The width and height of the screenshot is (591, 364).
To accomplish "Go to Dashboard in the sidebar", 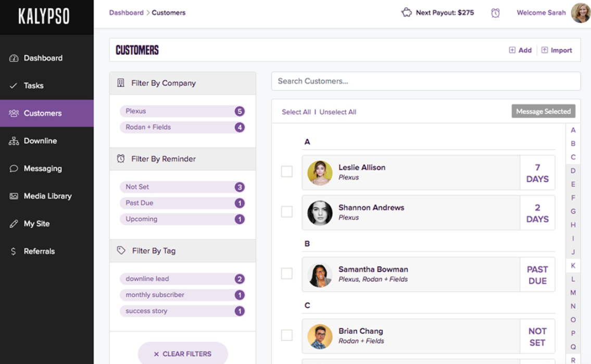I will (43, 58).
